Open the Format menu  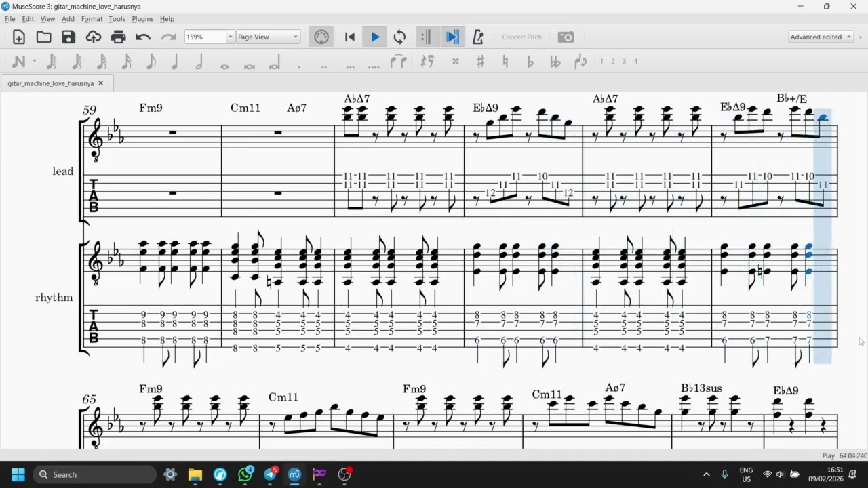[92, 19]
